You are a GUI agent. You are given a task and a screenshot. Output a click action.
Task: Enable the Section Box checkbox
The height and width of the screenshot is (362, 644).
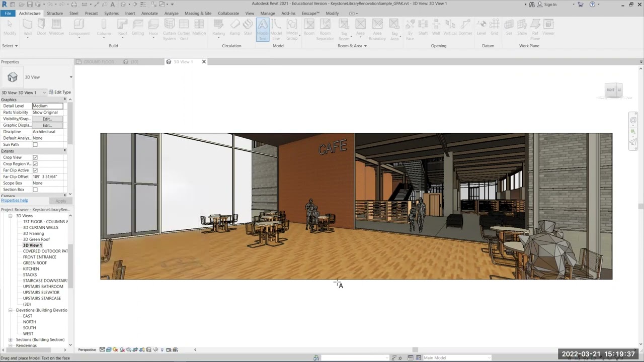pos(35,190)
